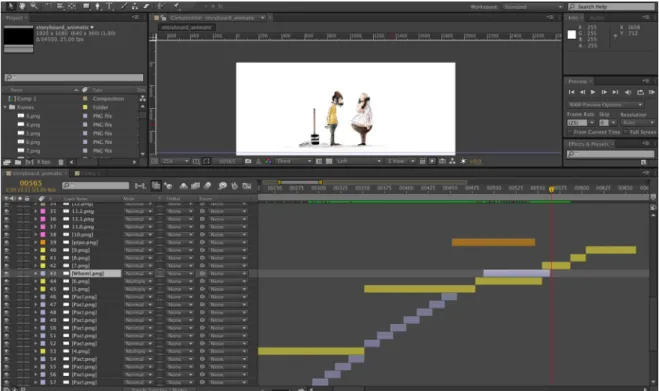The height and width of the screenshot is (391, 659).
Task: Expand layer 42 7.png properties
Action: pyautogui.click(x=35, y=266)
